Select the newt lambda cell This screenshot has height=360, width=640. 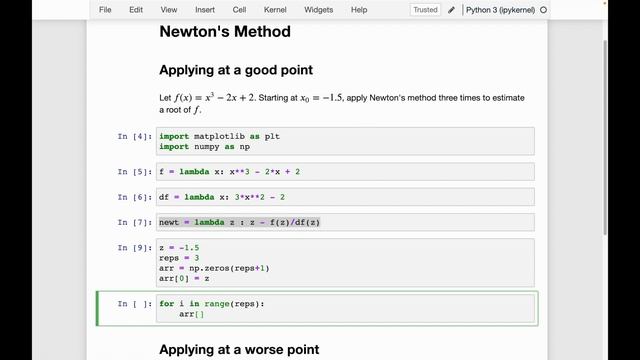point(345,222)
